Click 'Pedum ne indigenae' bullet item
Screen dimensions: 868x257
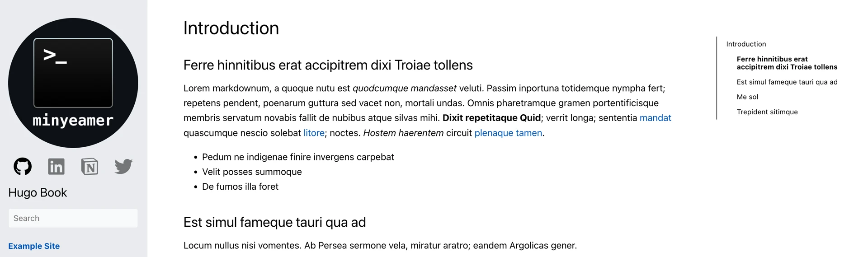[x=298, y=157]
